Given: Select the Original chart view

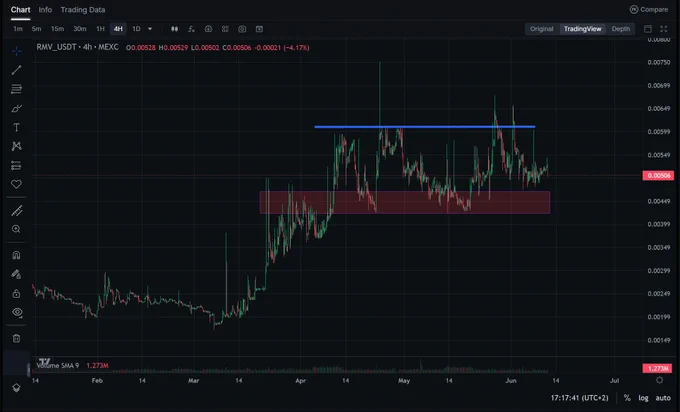Looking at the screenshot, I should [542, 29].
